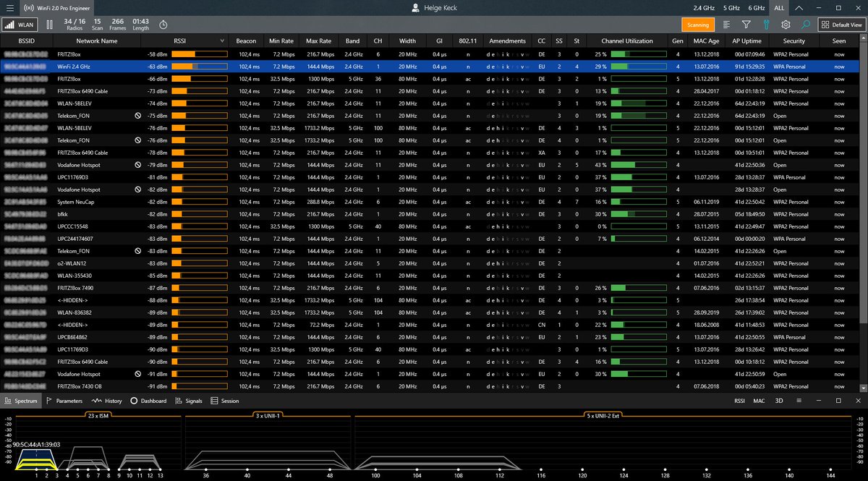Click blocked icon on Telekom_FON -76 dBm row
This screenshot has height=481, width=868.
pyautogui.click(x=138, y=140)
